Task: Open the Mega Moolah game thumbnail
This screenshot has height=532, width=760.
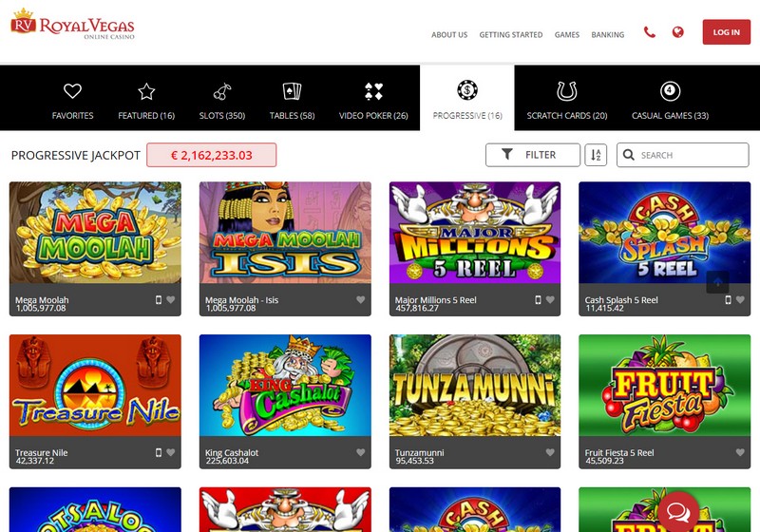Action: (95, 233)
